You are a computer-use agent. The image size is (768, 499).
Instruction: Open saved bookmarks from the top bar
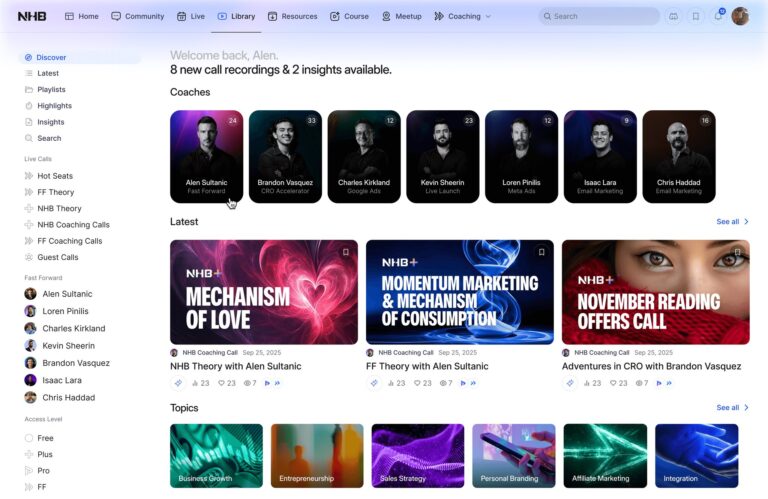[x=696, y=16]
